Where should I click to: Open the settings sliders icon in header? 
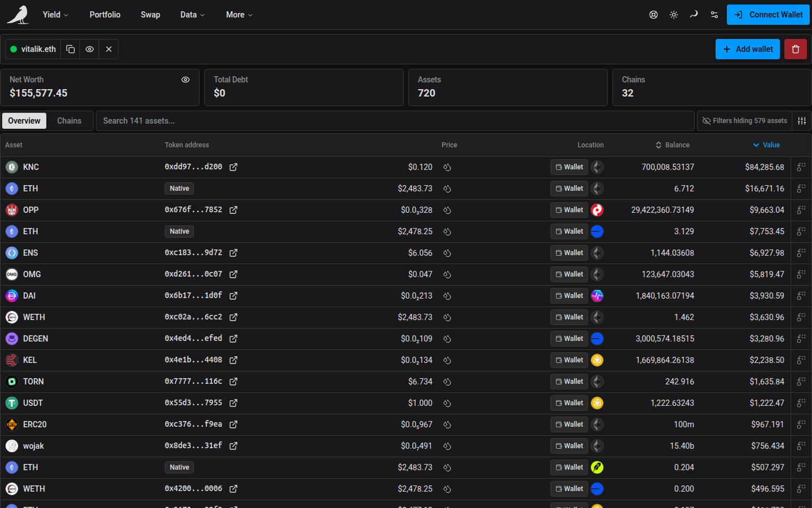pyautogui.click(x=714, y=15)
